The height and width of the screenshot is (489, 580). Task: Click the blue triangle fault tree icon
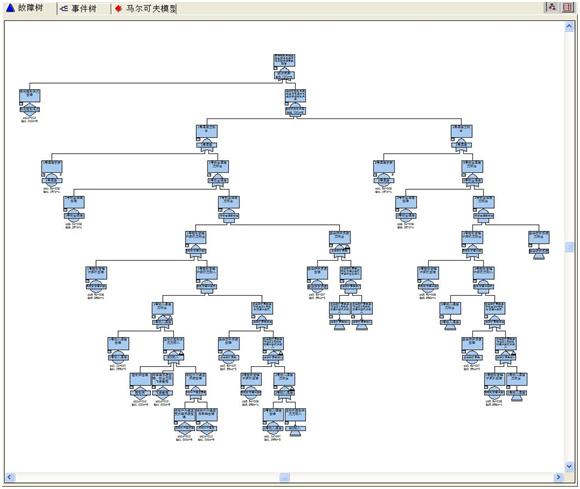(10, 8)
